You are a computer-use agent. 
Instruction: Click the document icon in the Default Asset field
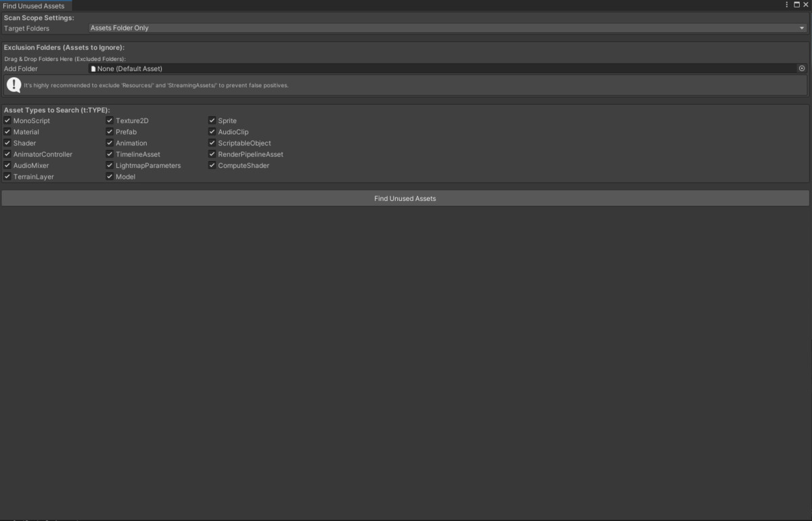[93, 68]
